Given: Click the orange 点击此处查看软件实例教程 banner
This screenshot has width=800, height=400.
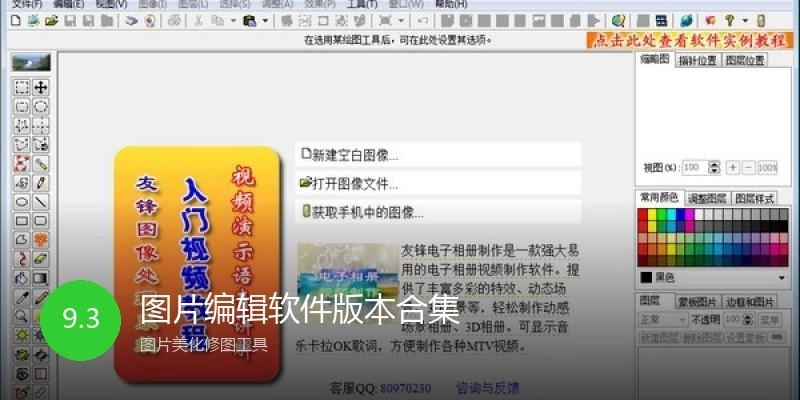Looking at the screenshot, I should pyautogui.click(x=690, y=40).
